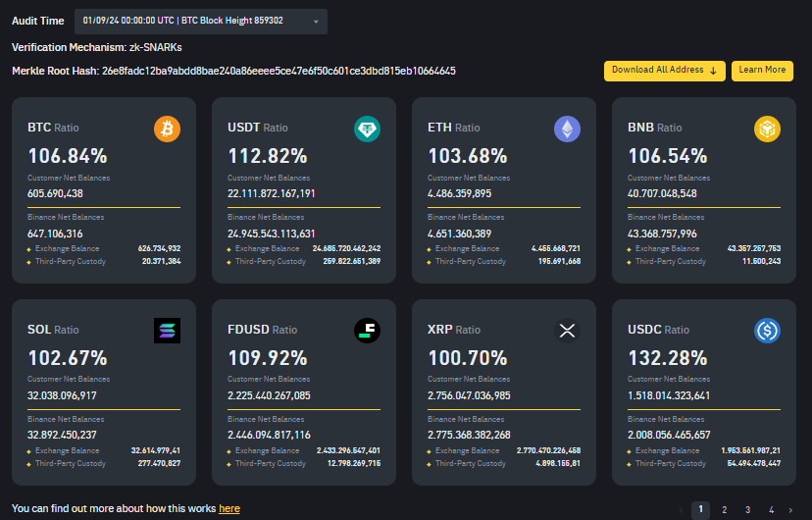This screenshot has height=520, width=812.
Task: Click the USDT ratio 112.82%
Action: pos(267,156)
